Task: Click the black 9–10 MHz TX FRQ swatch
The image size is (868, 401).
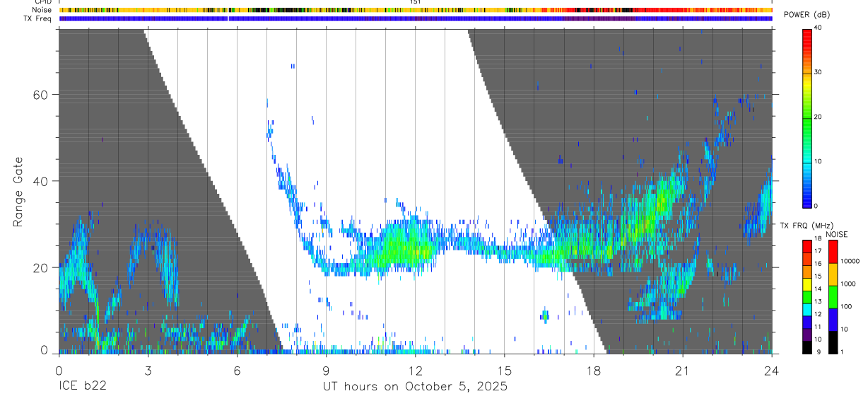Action: [x=807, y=347]
